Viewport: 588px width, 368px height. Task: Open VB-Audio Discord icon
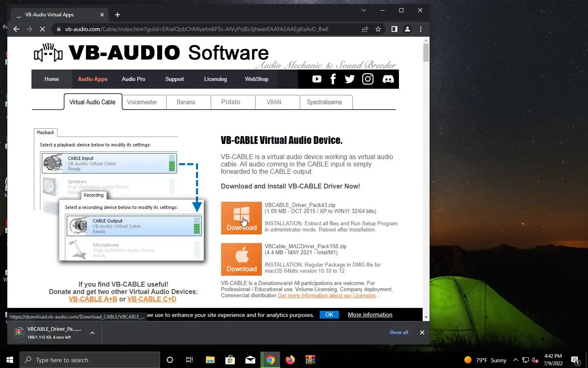click(x=388, y=79)
